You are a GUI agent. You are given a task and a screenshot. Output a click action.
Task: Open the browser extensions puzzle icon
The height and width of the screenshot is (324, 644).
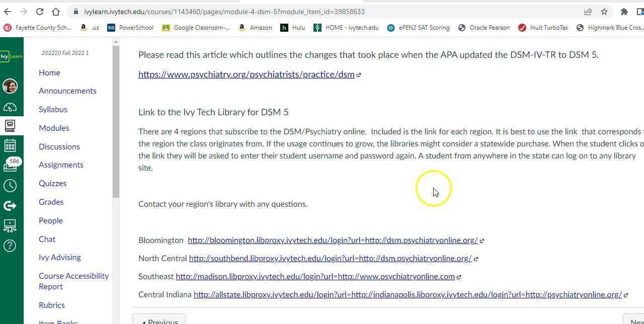623,12
